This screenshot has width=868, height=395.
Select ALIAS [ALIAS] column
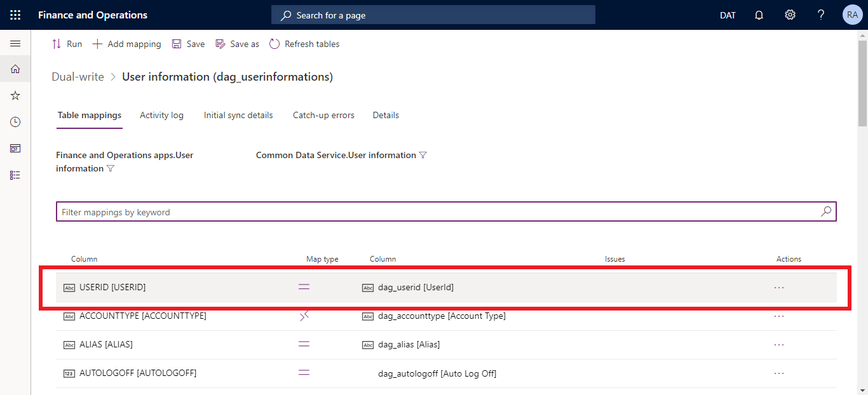click(105, 344)
